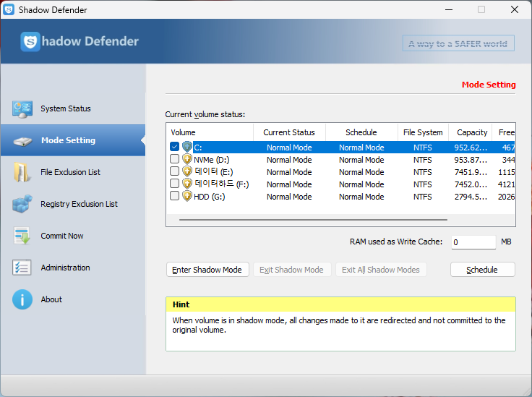Screen dimensions: 532x397
Task: Click the System Status monitor icon
Action: click(x=22, y=109)
